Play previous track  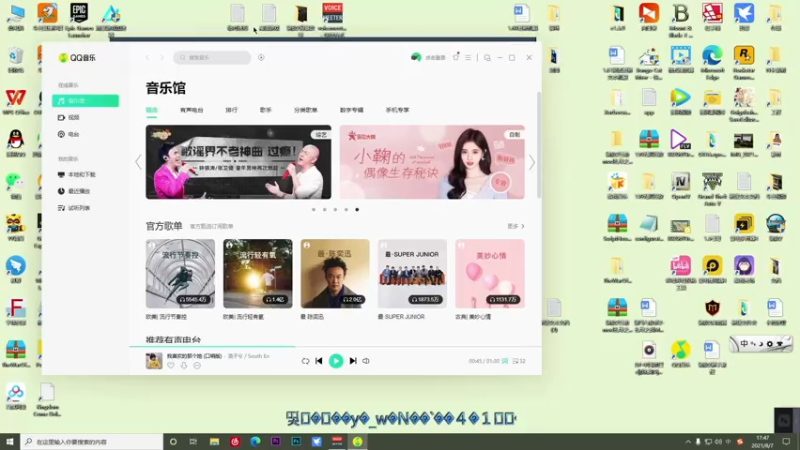coord(319,361)
